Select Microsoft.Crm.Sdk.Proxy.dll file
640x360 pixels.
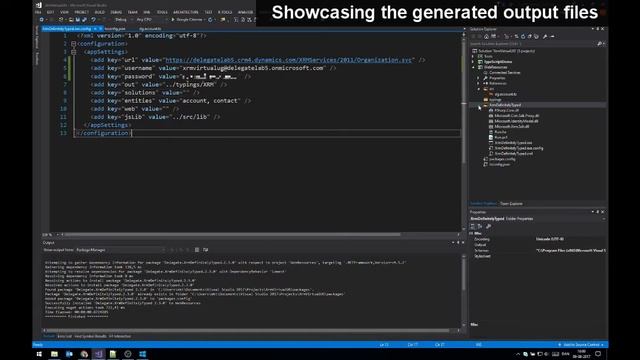[x=517, y=116]
